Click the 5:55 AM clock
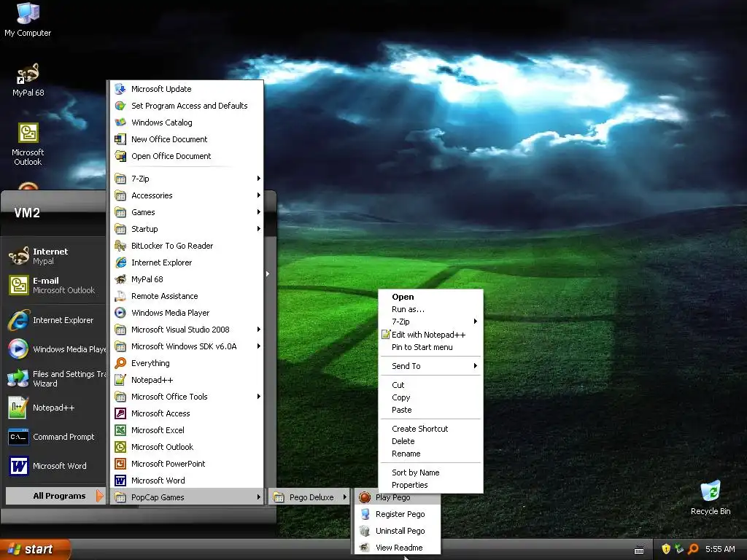This screenshot has width=747, height=560. click(x=720, y=549)
